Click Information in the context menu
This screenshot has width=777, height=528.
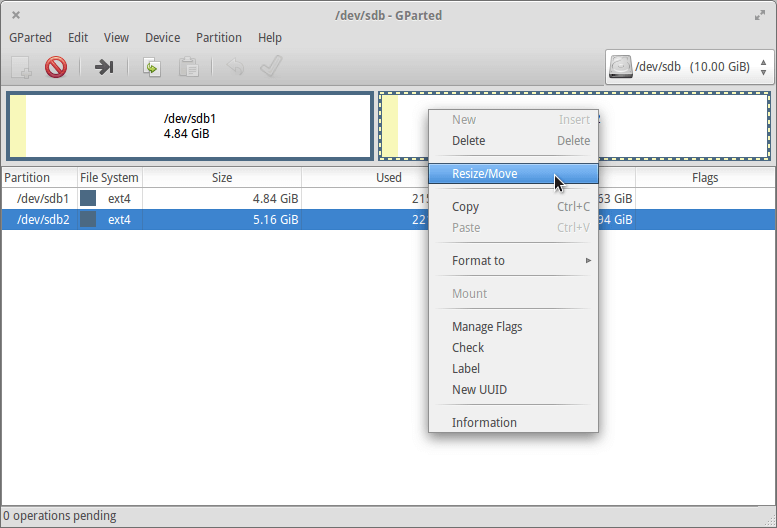484,423
